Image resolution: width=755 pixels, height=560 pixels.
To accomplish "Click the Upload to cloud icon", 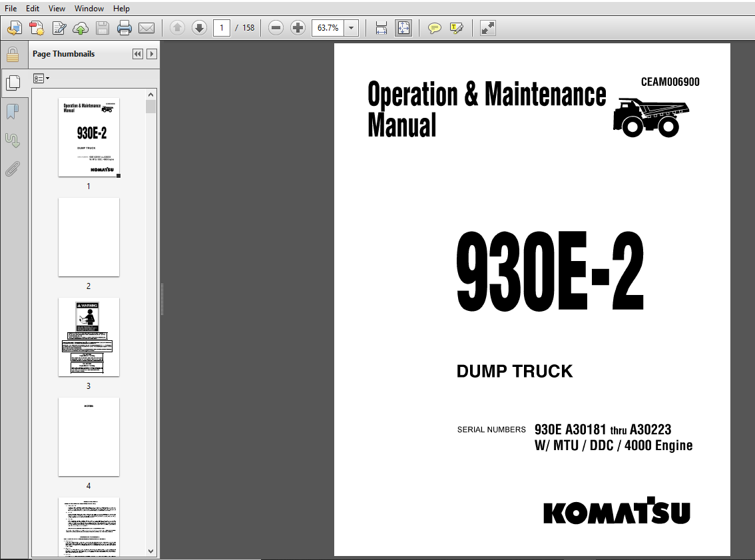I will pyautogui.click(x=81, y=28).
